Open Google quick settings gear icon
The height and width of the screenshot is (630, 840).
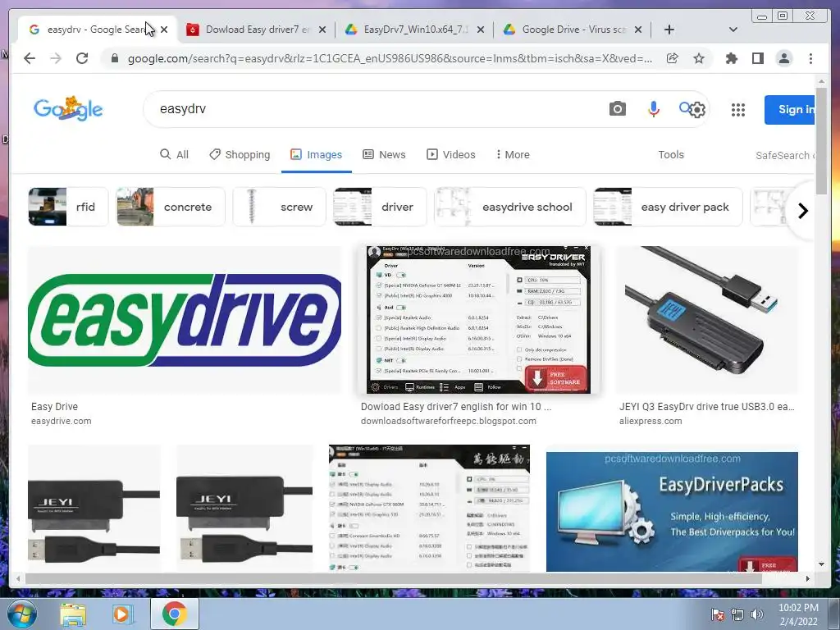(697, 110)
